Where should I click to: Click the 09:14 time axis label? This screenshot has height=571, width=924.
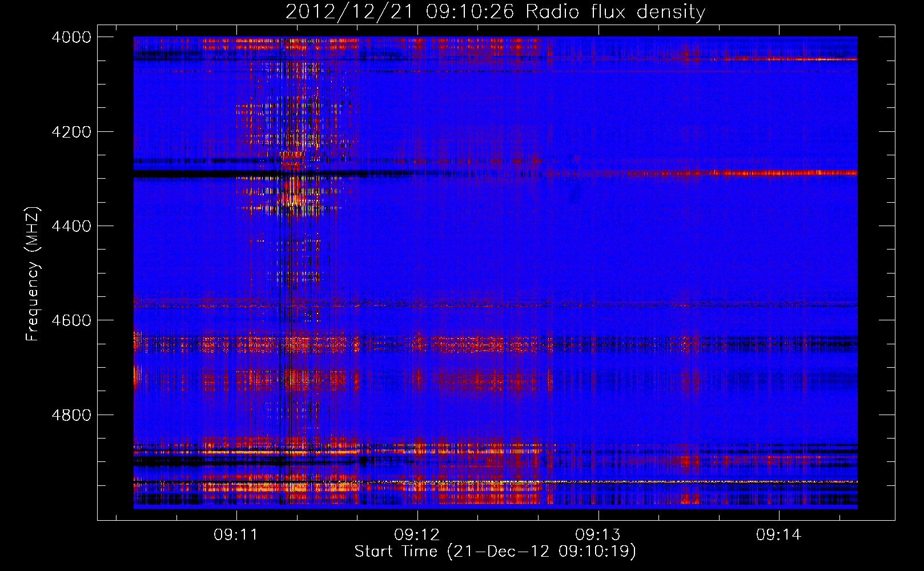(779, 535)
